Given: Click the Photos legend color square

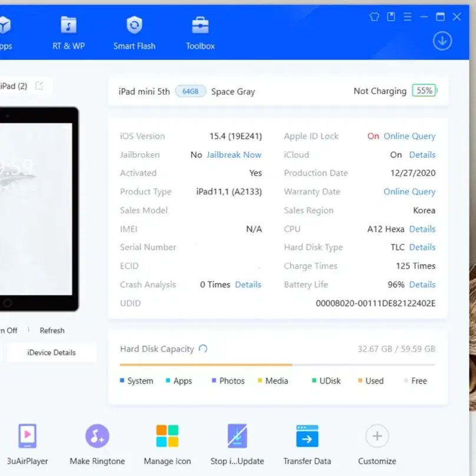Looking at the screenshot, I should 214,381.
